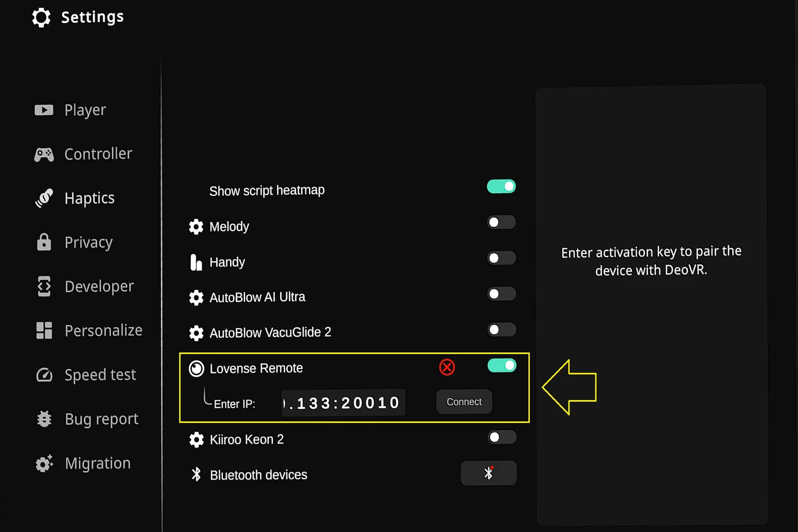Enable the AutoBlow AI Ultra toggle

tap(501, 294)
